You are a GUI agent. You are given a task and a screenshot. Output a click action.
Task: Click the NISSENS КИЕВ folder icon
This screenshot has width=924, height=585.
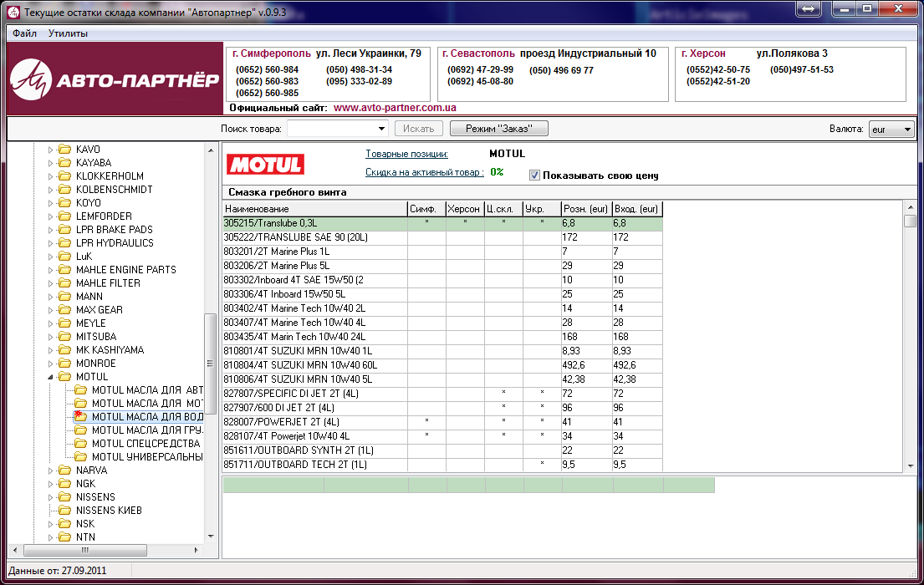[x=65, y=510]
